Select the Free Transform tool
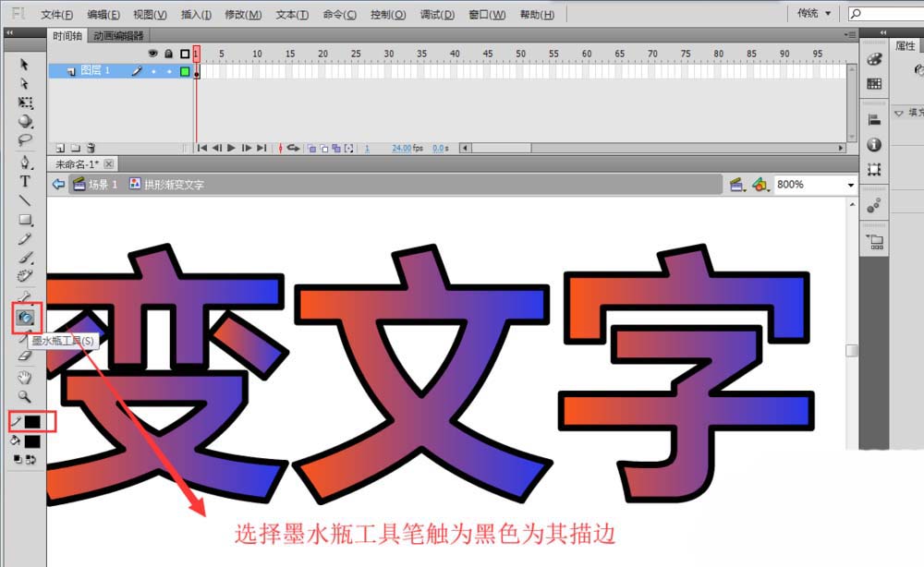Viewport: 924px width, 567px height. click(25, 103)
